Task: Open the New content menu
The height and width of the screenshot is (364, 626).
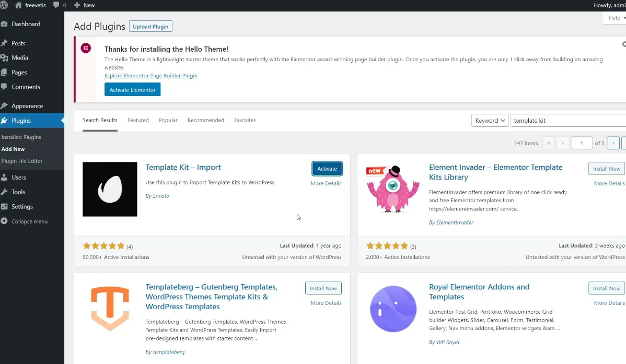Action: coord(85,5)
